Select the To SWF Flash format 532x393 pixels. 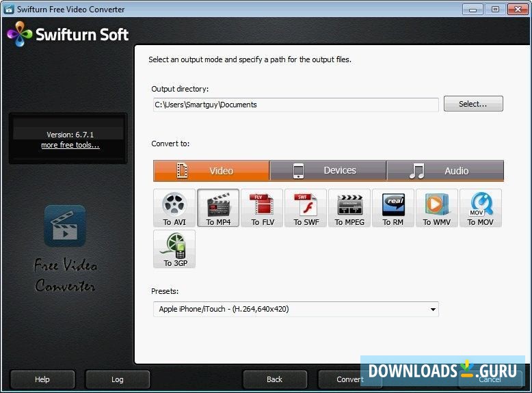click(x=306, y=208)
